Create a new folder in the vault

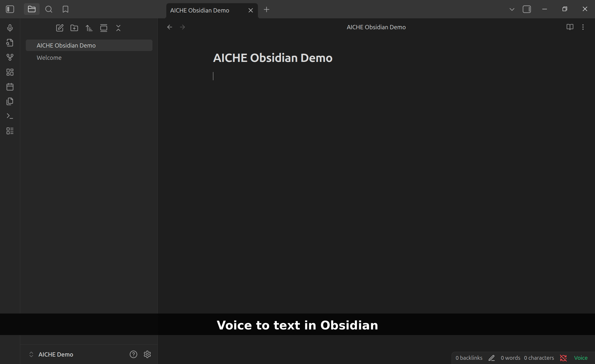tap(74, 28)
